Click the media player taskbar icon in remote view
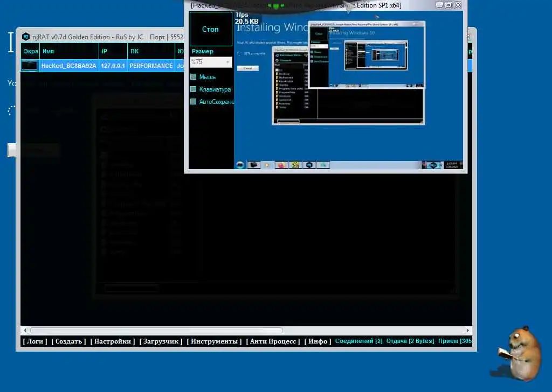Screen dimensions: 552x392 [x=267, y=165]
